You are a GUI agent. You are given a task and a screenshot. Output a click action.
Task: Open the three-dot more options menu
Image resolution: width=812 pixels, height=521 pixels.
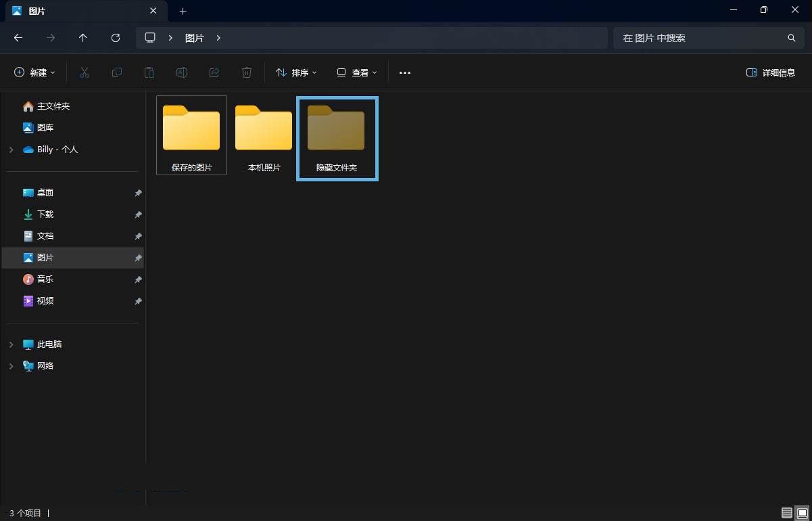405,72
